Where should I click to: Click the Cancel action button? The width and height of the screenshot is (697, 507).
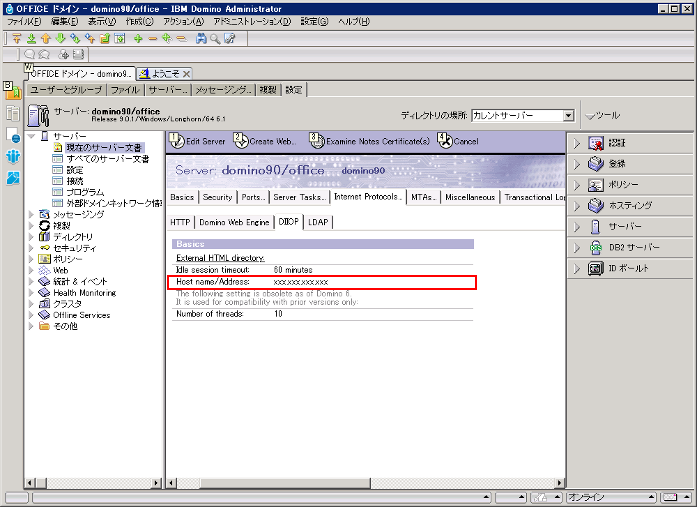pos(458,141)
